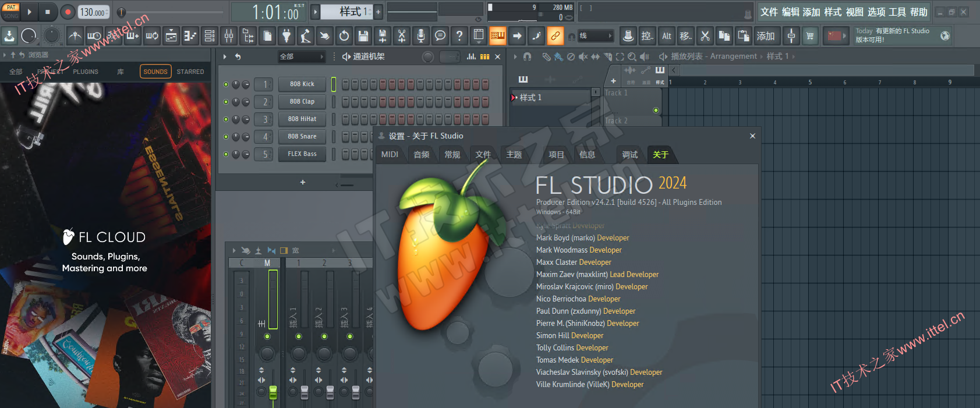Mute the FLEX Bass channel green LED
The image size is (980, 408).
pos(226,154)
